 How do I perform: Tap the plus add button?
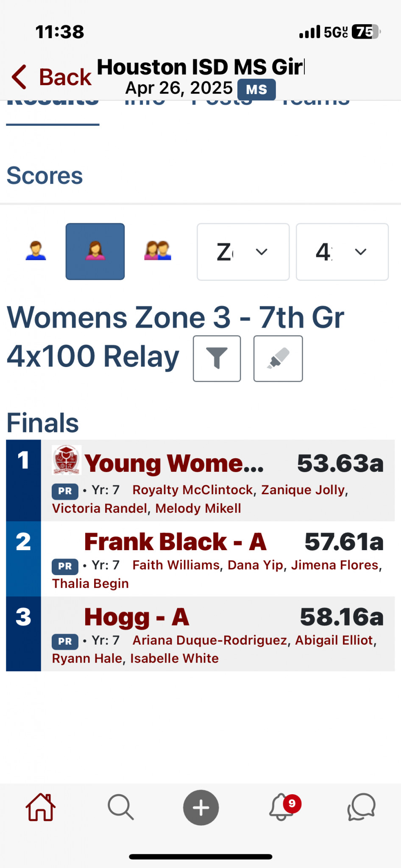[x=201, y=807]
